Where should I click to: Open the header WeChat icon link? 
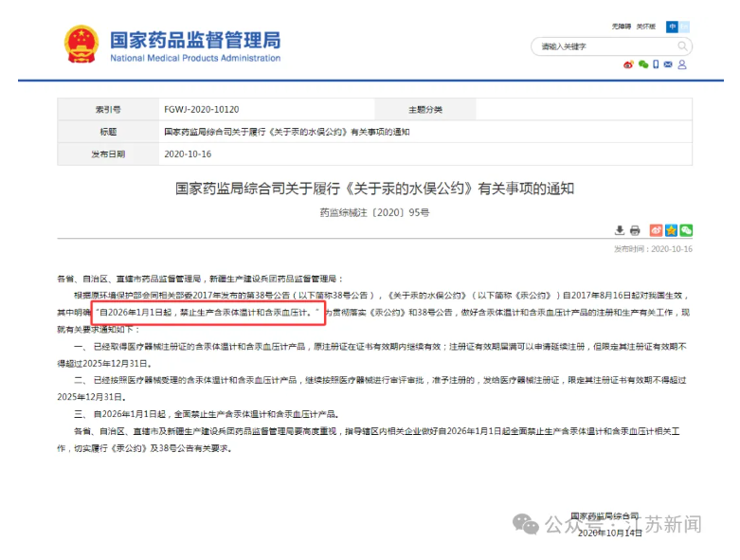642,64
